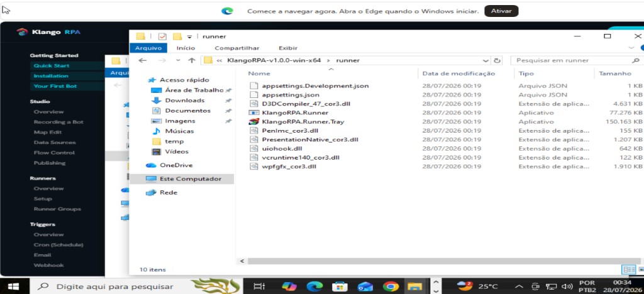Switch to the Compartilhar ribbon tab
The width and height of the screenshot is (644, 294).
237,48
